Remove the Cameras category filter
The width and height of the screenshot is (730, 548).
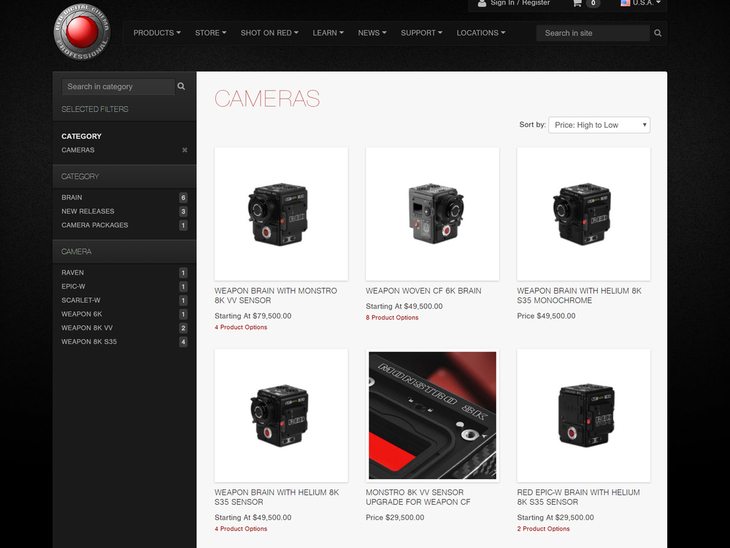click(x=184, y=150)
